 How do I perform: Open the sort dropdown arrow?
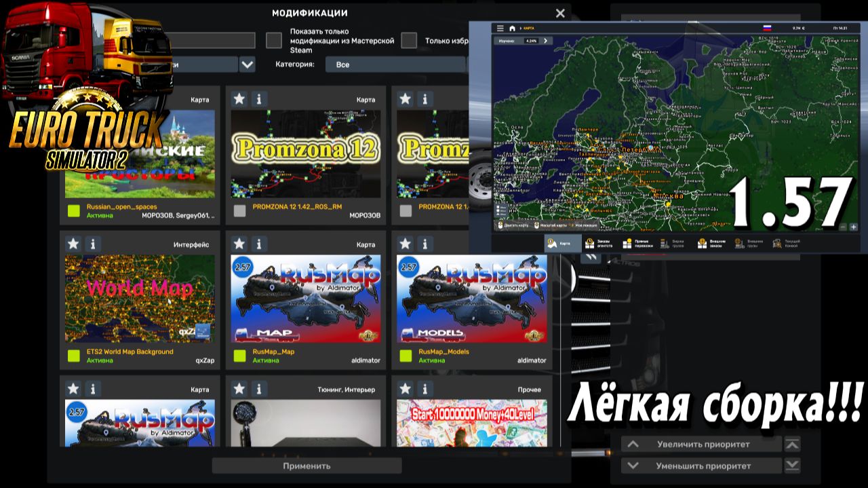(247, 64)
